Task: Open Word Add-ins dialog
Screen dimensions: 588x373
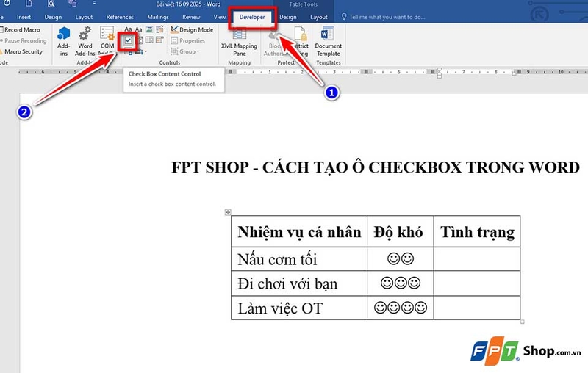Action: coord(85,41)
